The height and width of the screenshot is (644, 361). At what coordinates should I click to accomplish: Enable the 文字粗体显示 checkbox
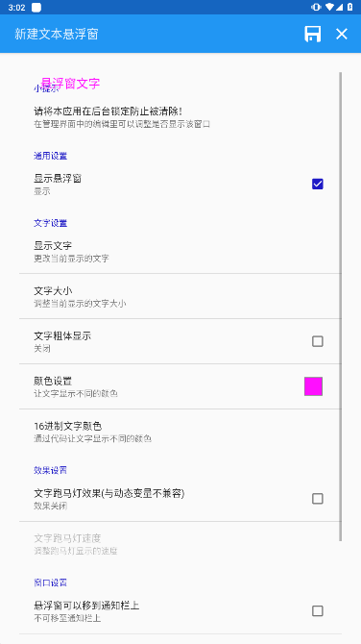[x=318, y=341]
